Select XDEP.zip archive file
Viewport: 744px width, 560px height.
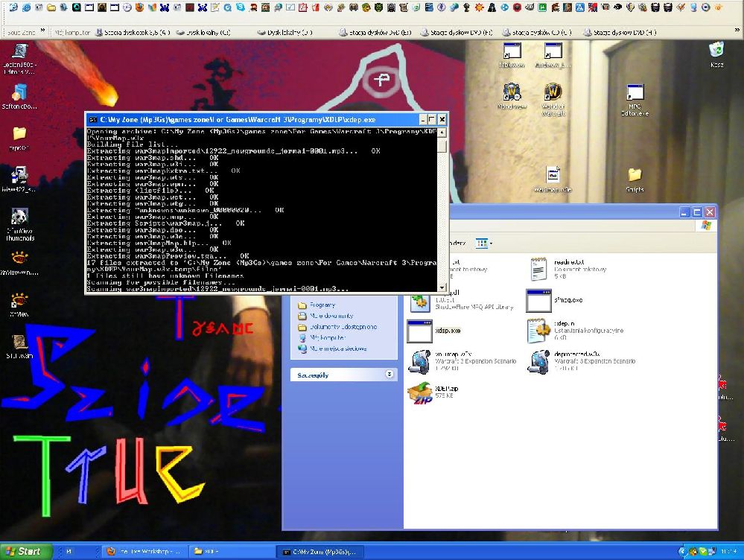pos(433,393)
